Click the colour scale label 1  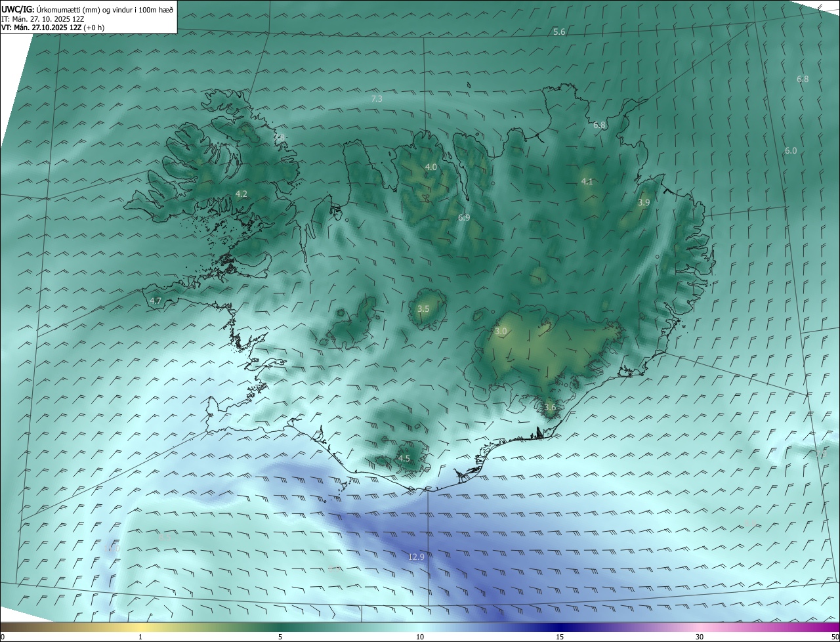[x=140, y=637]
